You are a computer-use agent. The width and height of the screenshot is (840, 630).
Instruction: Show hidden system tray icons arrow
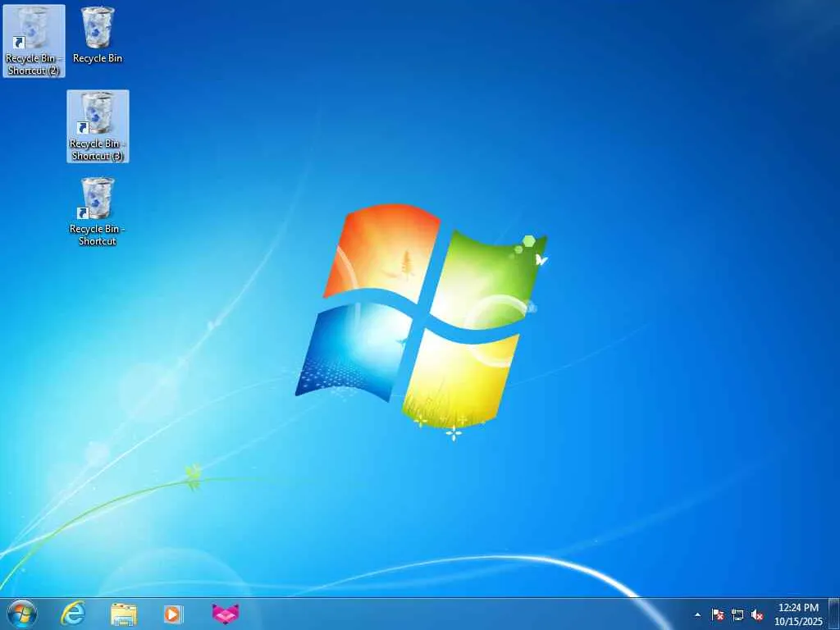pyautogui.click(x=697, y=615)
